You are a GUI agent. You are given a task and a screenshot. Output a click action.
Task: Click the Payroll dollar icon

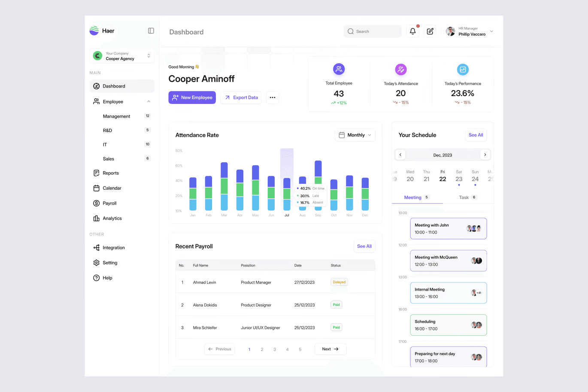point(97,203)
